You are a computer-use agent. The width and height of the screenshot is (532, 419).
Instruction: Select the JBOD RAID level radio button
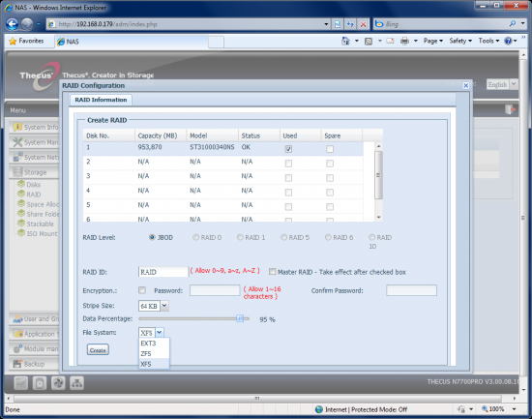[152, 237]
